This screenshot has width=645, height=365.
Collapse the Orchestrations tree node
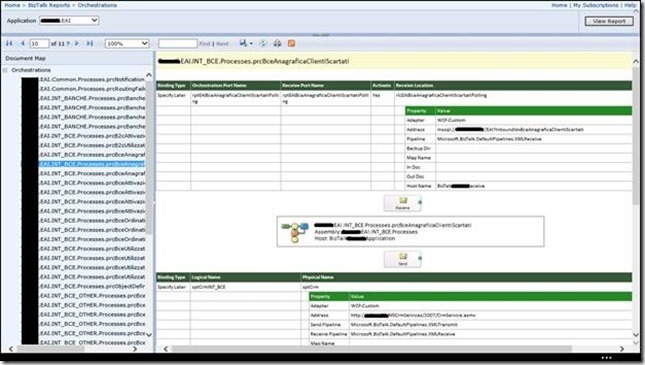pos(5,70)
